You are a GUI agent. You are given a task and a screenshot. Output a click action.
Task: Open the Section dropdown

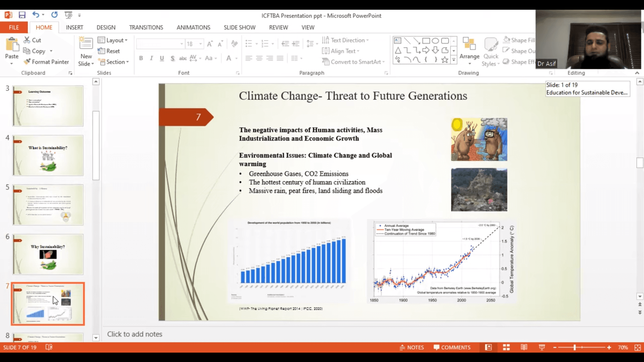113,62
